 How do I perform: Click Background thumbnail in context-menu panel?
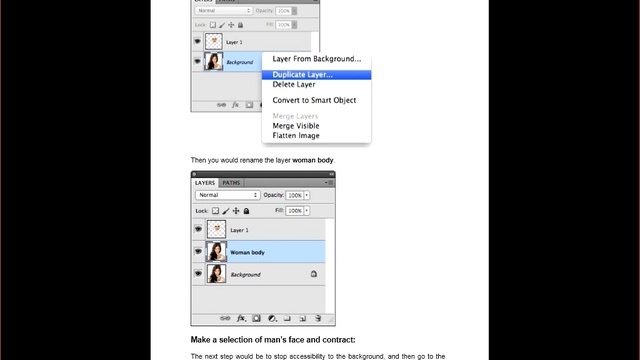pos(213,61)
